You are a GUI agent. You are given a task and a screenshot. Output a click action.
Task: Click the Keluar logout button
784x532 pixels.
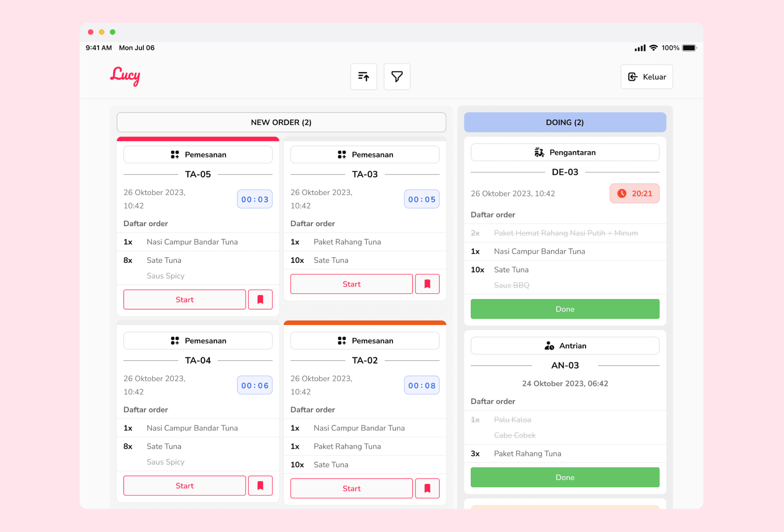pyautogui.click(x=647, y=76)
